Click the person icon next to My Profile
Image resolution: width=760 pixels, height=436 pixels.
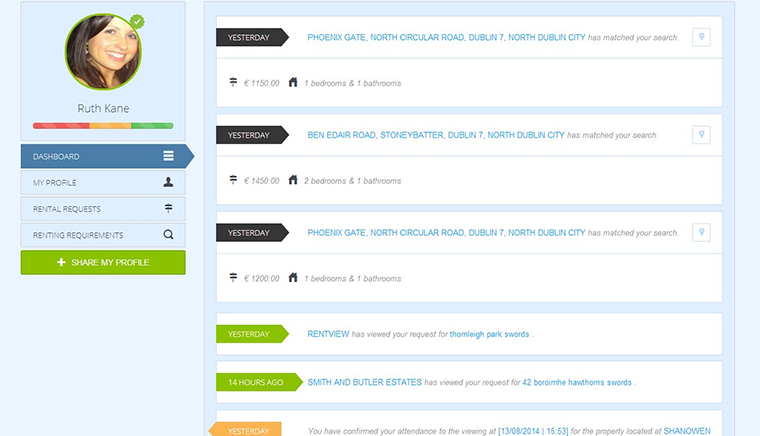coord(169,183)
